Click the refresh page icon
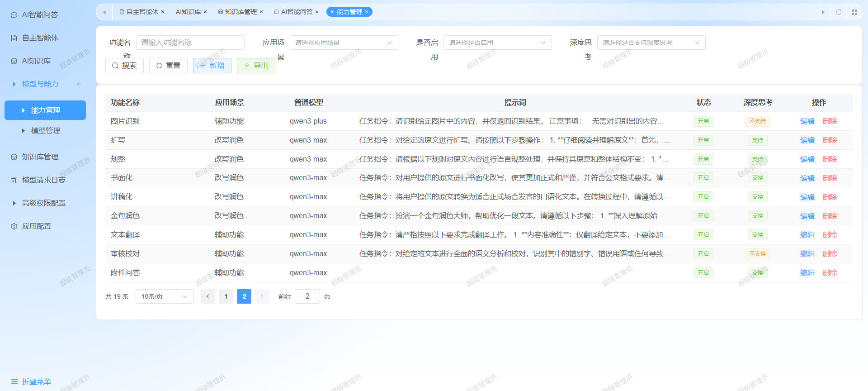The image size is (868, 391). (x=839, y=12)
